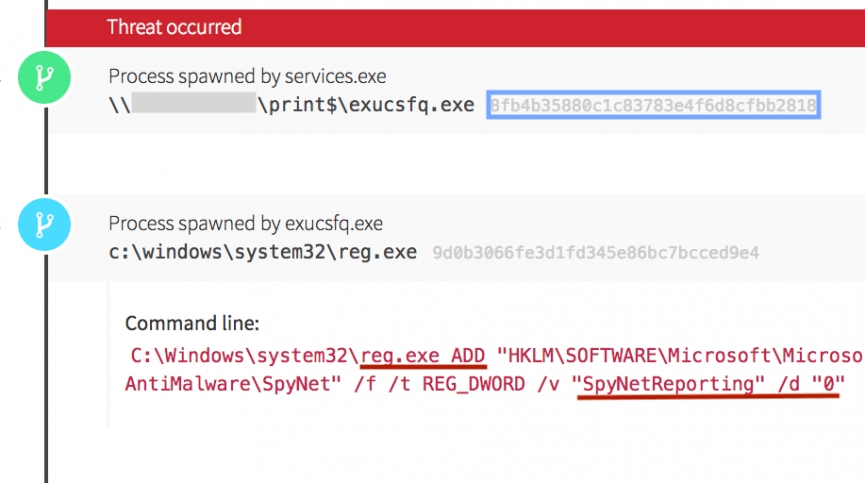Click the c:\windows\system32\reg.exe path
Viewport: 865px width, 483px height.
[x=262, y=252]
